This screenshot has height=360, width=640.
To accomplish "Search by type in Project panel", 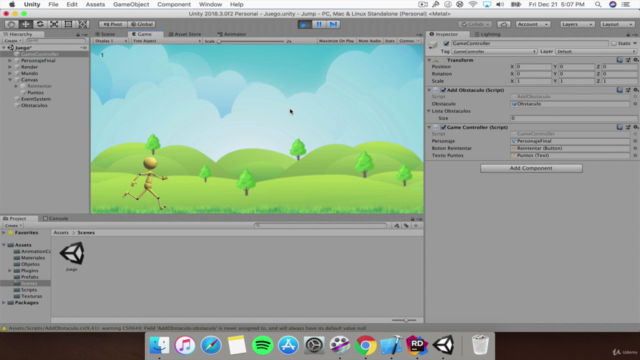I will coord(397,226).
